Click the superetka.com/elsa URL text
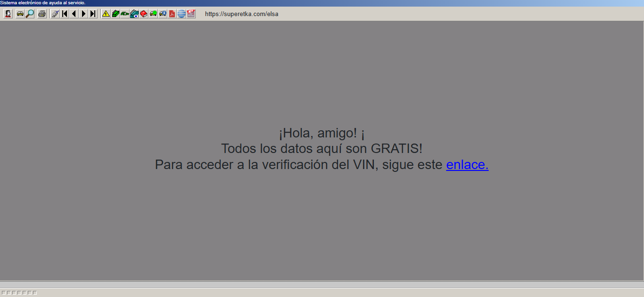 pos(241,14)
